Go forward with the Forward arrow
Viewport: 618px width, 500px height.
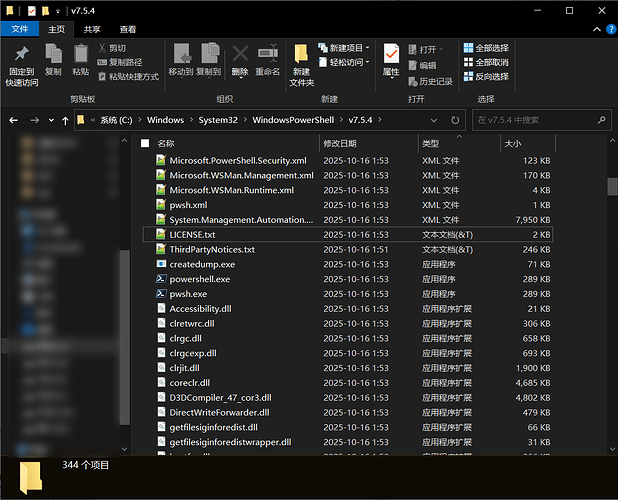coord(35,120)
